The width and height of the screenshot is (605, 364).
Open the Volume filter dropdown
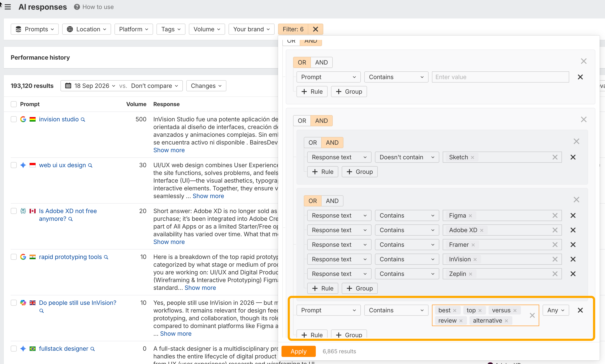207,29
